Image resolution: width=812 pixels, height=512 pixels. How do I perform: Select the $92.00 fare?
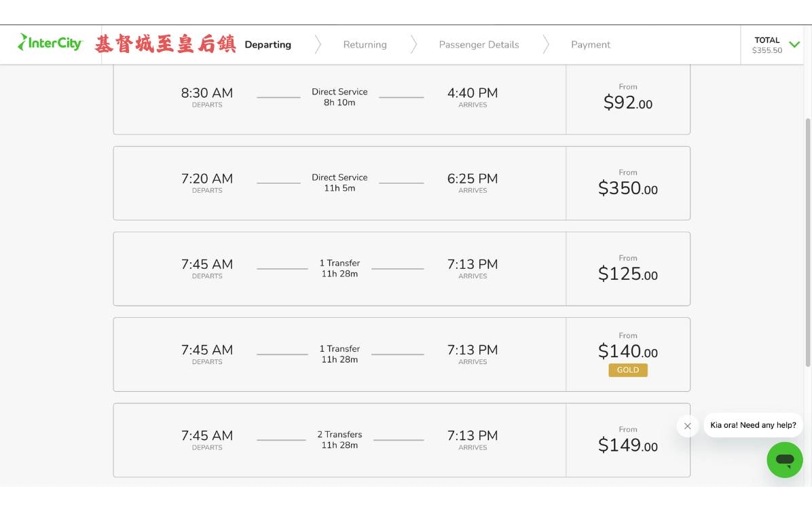[628, 98]
